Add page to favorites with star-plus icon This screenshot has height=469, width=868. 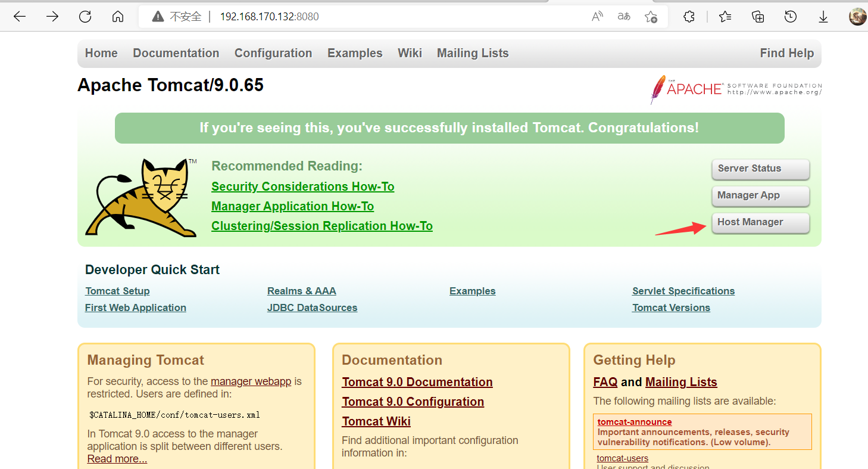[x=651, y=17]
